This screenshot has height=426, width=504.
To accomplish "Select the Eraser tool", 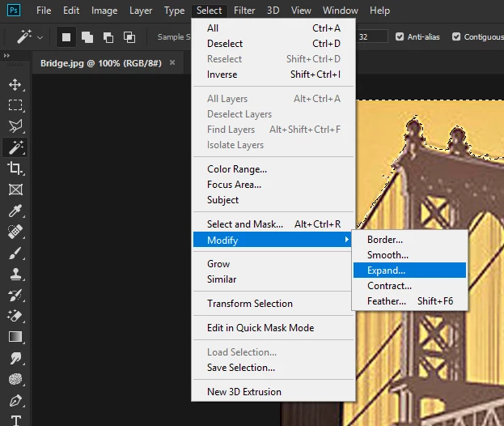I will (15, 316).
